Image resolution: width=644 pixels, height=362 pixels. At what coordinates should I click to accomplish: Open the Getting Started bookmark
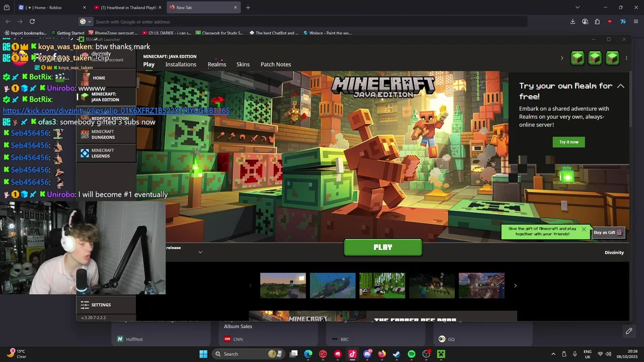click(x=67, y=33)
